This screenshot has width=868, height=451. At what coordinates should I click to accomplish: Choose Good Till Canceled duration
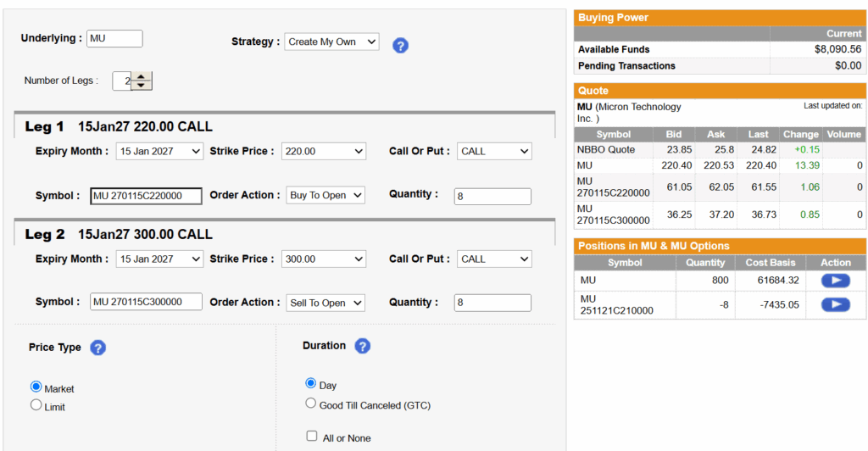point(311,404)
